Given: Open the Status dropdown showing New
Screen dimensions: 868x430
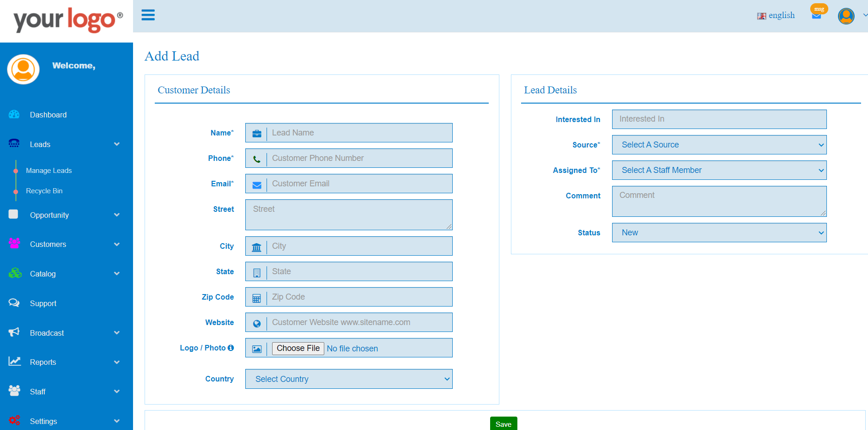Looking at the screenshot, I should click(x=719, y=233).
